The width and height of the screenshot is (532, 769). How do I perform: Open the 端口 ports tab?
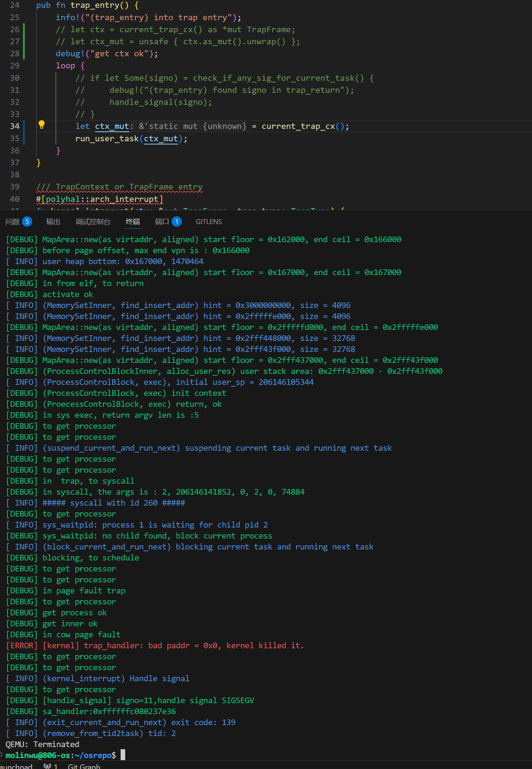162,222
